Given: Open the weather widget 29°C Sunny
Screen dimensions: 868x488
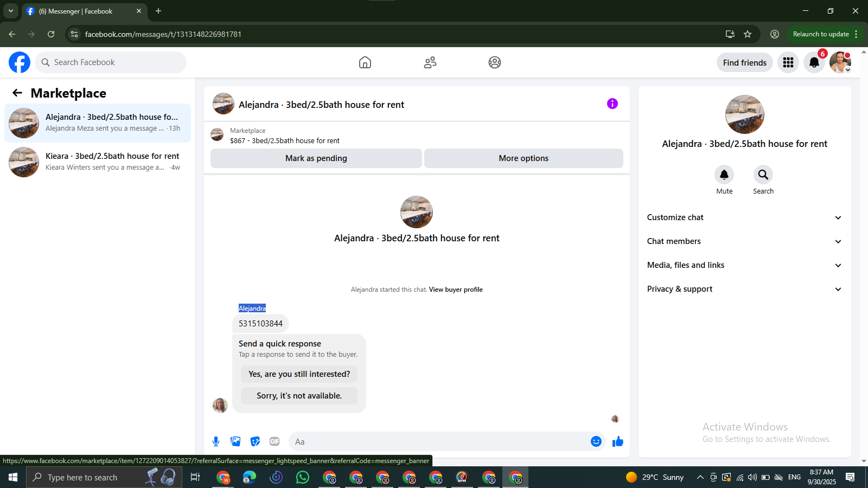Looking at the screenshot, I should point(655,477).
